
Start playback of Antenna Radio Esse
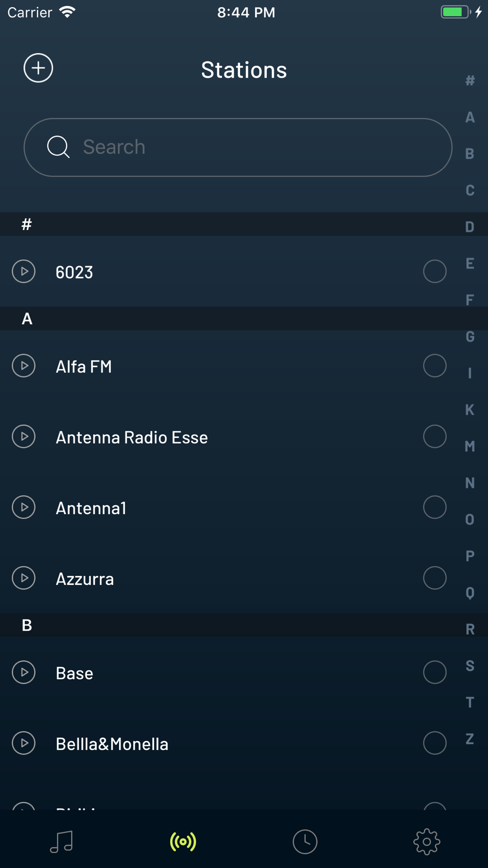pos(23,436)
